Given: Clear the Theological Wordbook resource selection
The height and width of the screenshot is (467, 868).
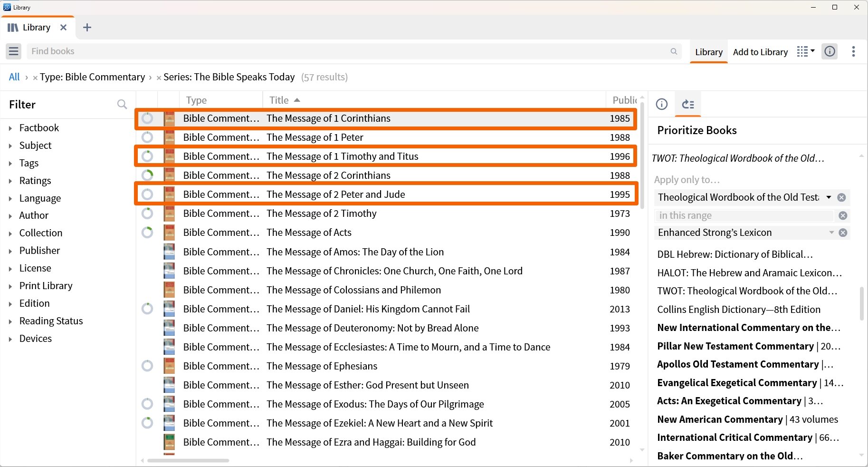Looking at the screenshot, I should [x=841, y=197].
